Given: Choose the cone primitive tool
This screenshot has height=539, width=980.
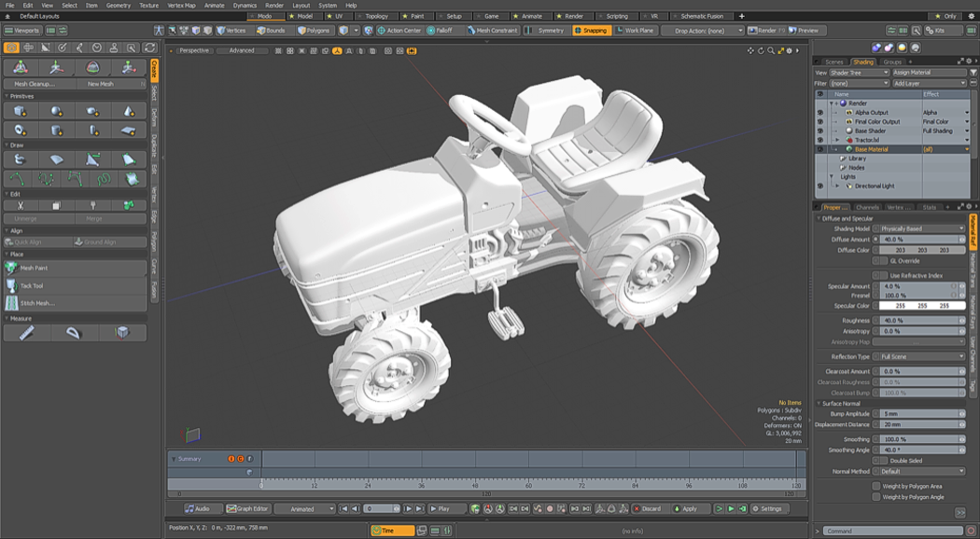Looking at the screenshot, I should (x=129, y=112).
